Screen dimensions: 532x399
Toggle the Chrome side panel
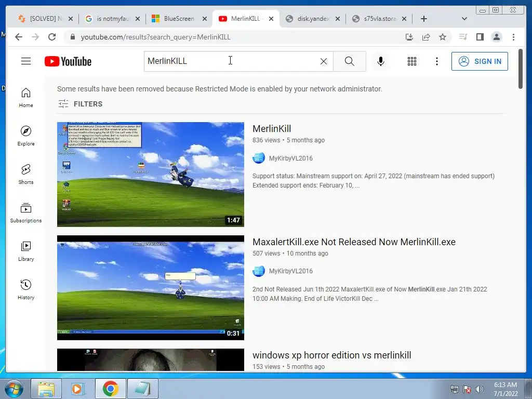coord(480,37)
